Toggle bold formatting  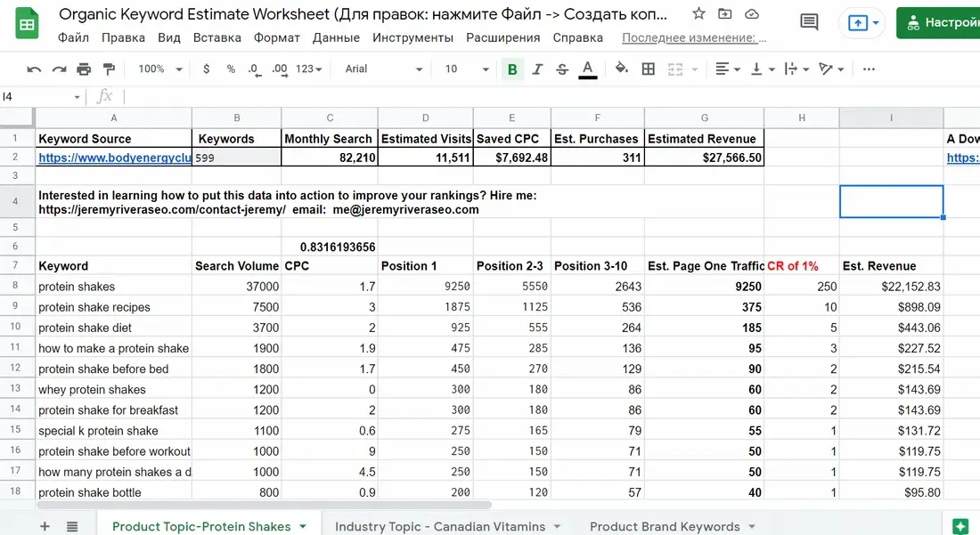pyautogui.click(x=512, y=69)
